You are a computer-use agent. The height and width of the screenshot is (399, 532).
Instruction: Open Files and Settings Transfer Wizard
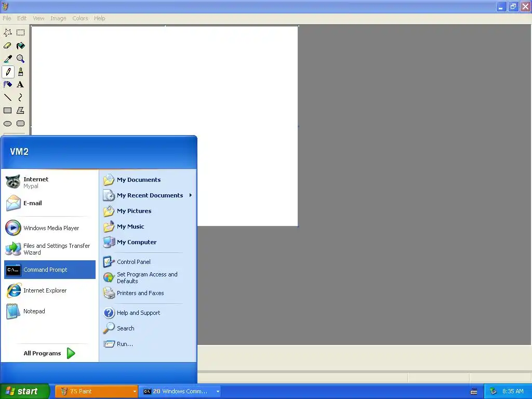pos(50,249)
